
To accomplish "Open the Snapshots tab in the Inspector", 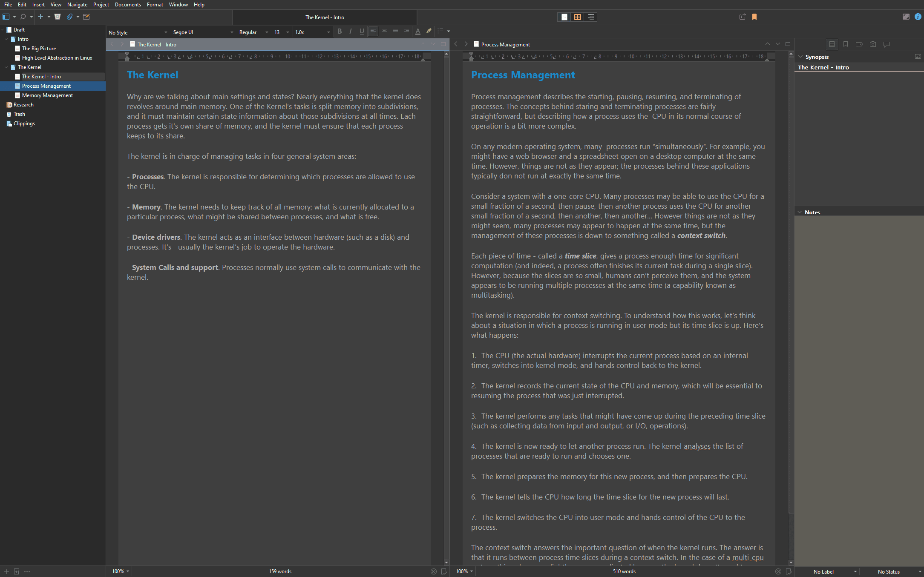I will (x=873, y=44).
